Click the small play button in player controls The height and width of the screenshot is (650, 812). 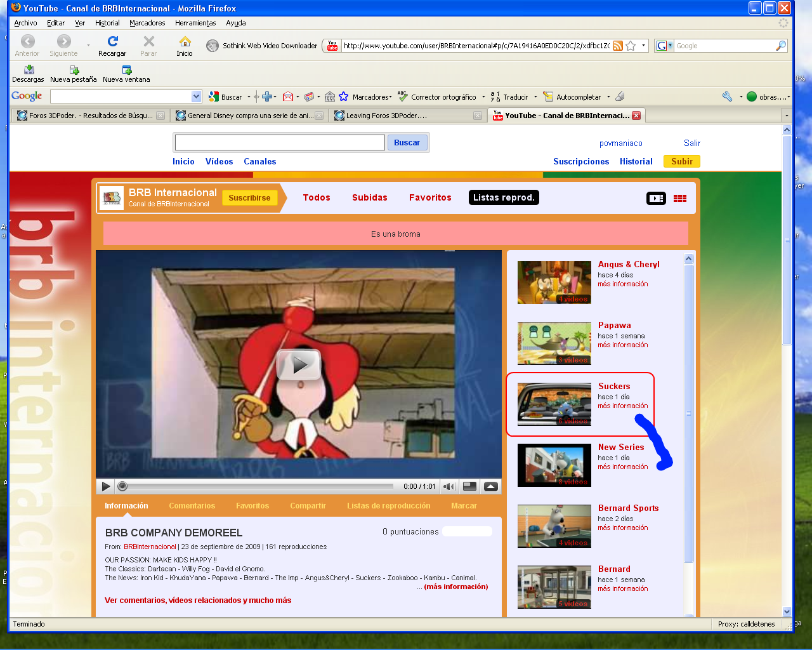click(x=105, y=486)
